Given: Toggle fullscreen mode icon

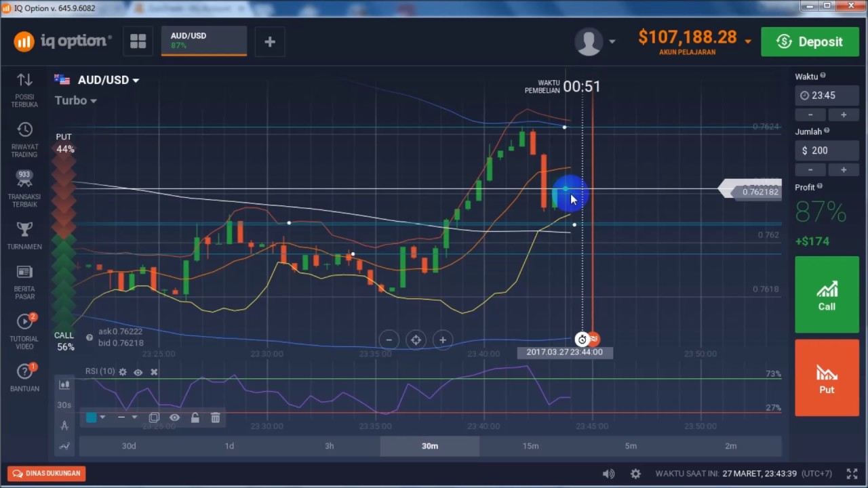Looking at the screenshot, I should [852, 474].
